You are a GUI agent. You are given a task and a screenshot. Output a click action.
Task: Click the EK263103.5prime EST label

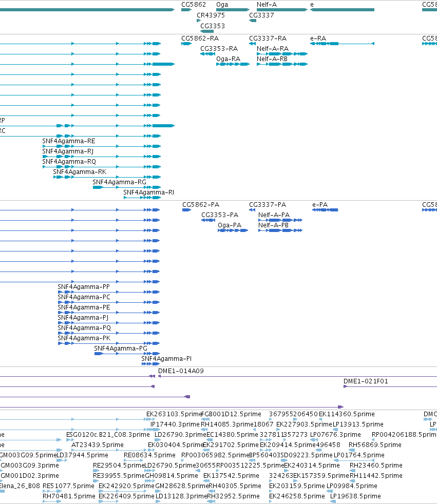tap(174, 414)
